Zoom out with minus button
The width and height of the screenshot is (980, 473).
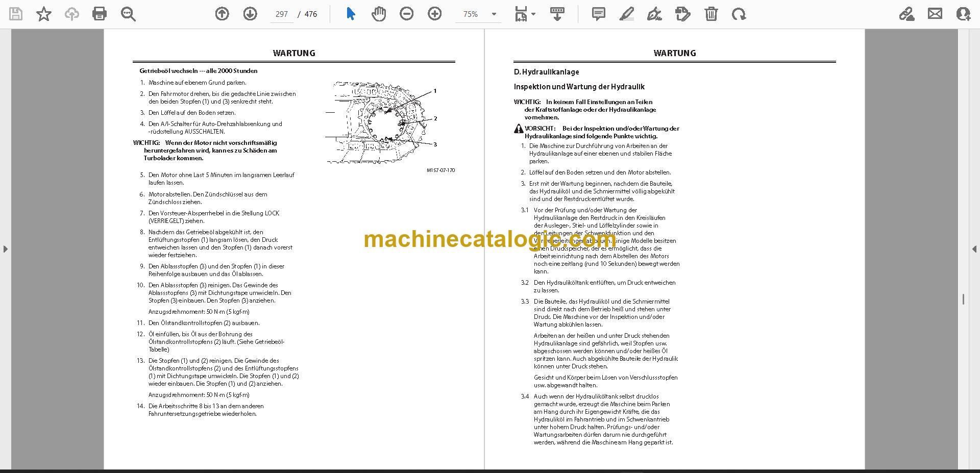click(407, 14)
